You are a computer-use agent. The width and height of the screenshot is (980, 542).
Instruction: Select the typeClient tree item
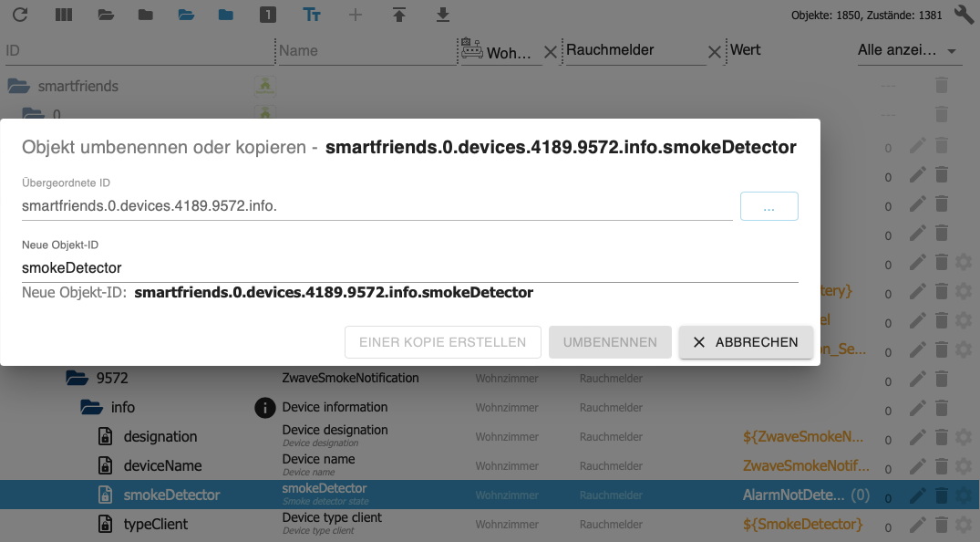coord(156,525)
